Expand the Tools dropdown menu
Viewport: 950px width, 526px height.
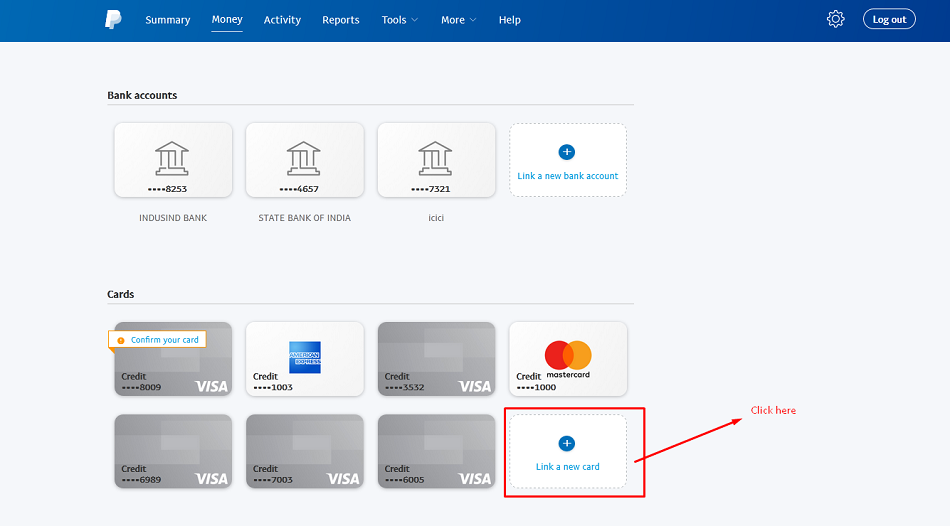click(x=400, y=20)
